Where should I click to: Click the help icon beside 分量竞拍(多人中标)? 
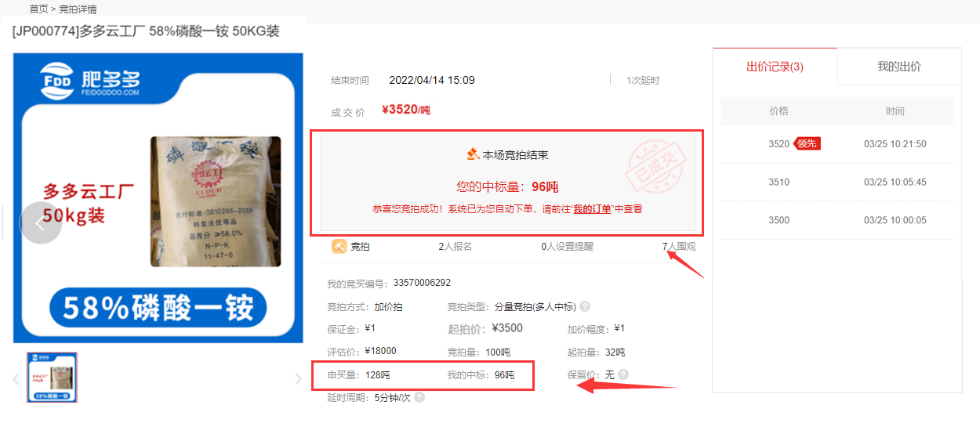[585, 307]
